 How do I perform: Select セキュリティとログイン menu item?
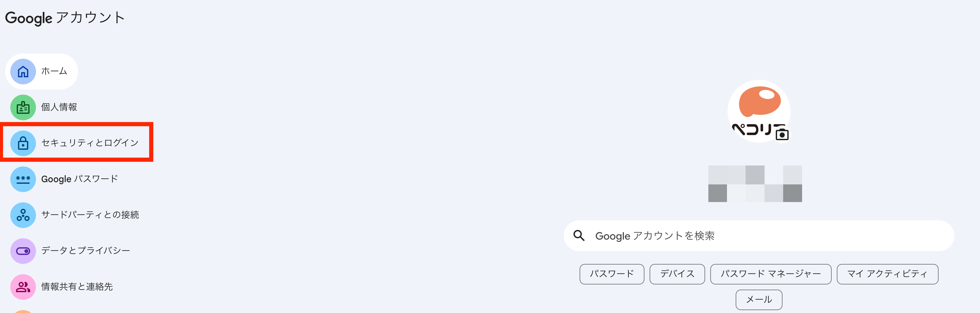tap(90, 143)
